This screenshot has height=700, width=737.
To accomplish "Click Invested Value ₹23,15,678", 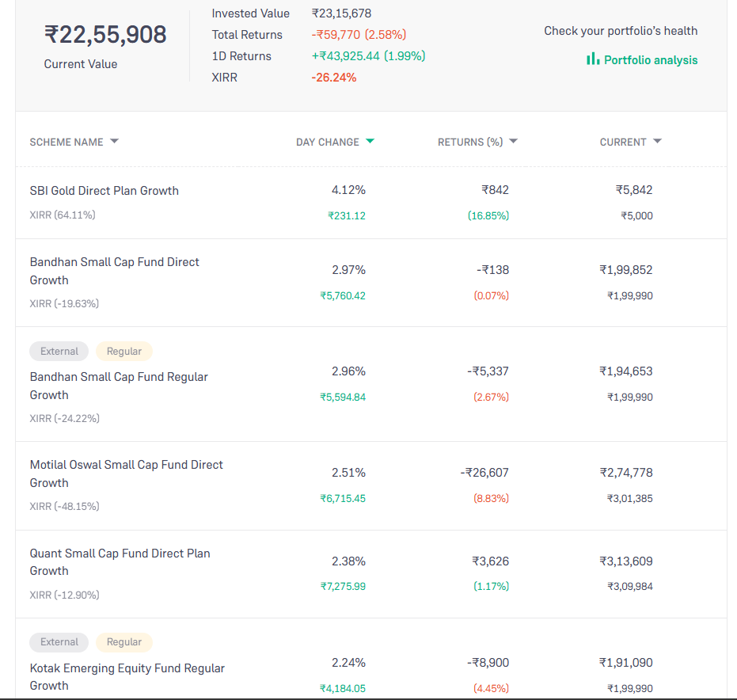I will [341, 13].
